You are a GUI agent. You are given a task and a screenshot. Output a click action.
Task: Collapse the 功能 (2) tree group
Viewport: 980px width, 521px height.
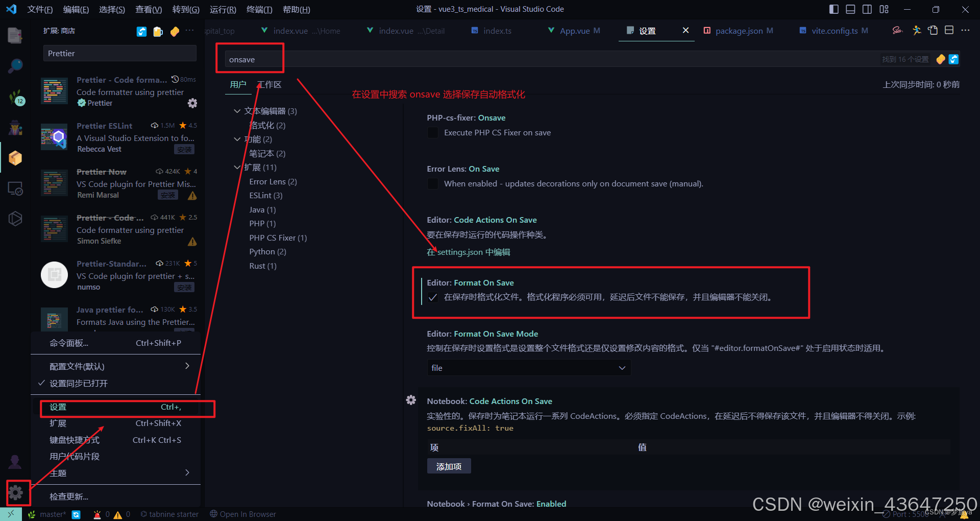(x=237, y=139)
